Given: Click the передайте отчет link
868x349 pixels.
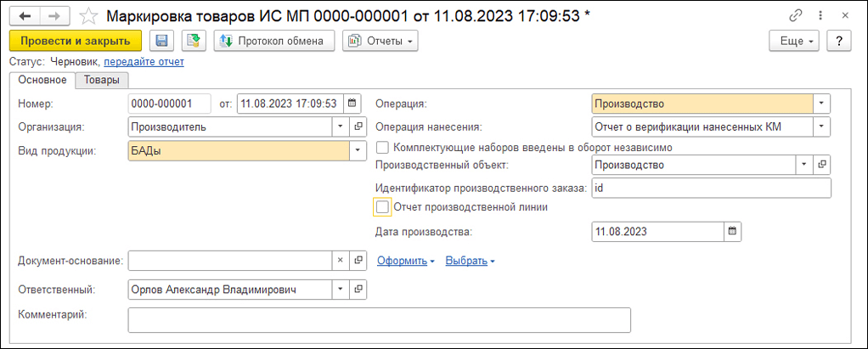Looking at the screenshot, I should (144, 61).
